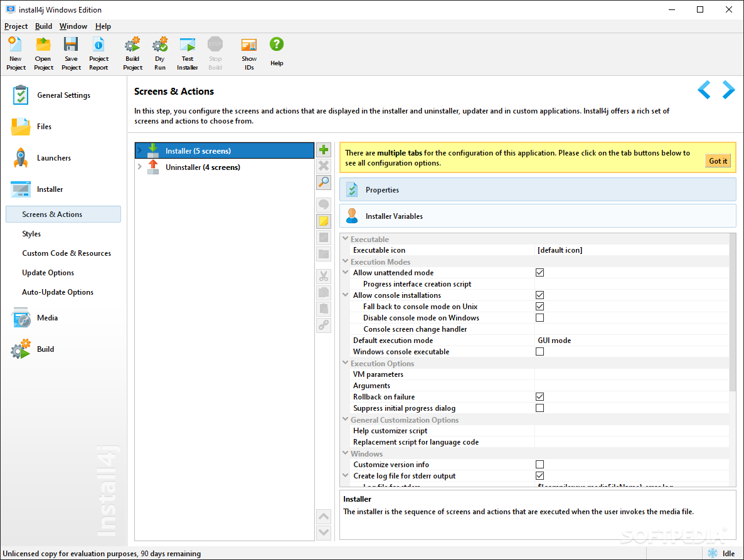Open the General Settings section
Image resolution: width=744 pixels, height=560 pixels.
point(63,95)
